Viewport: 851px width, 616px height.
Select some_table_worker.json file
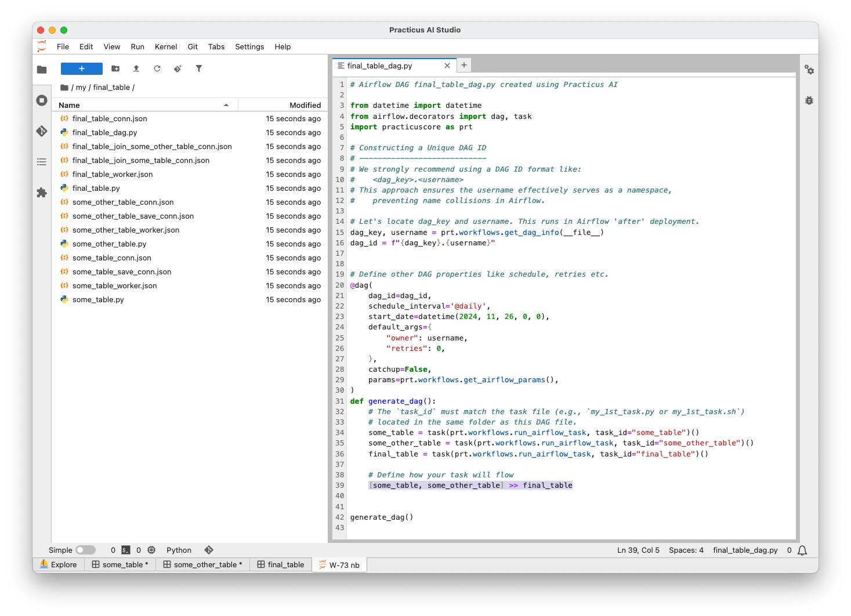click(x=190, y=285)
